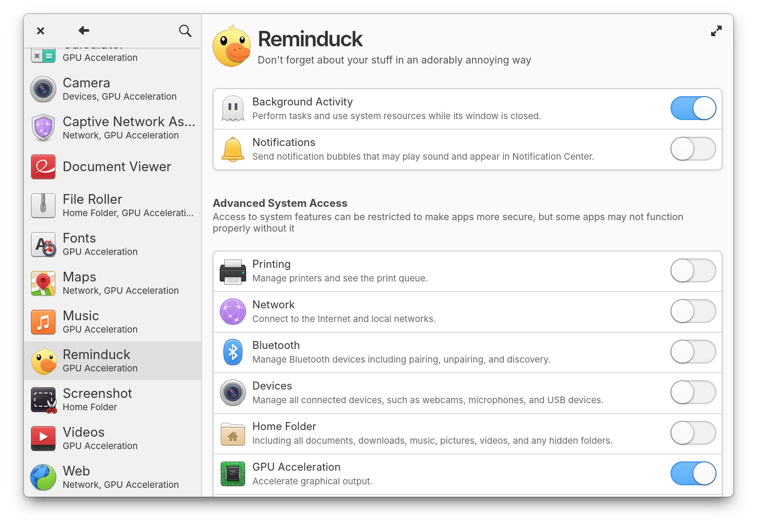Viewport: 757px width, 532px height.
Task: Click the search magnifier icon
Action: (x=185, y=31)
